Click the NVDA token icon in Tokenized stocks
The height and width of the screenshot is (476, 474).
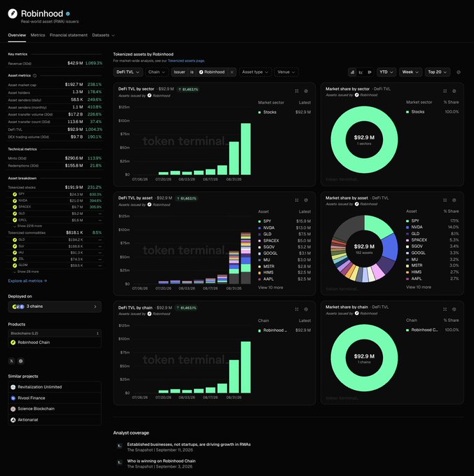(15, 201)
